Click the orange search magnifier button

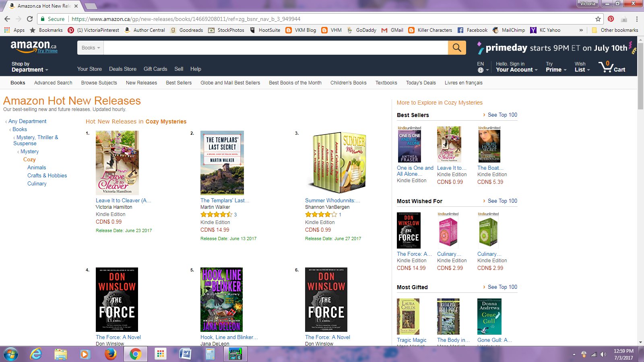pyautogui.click(x=457, y=48)
